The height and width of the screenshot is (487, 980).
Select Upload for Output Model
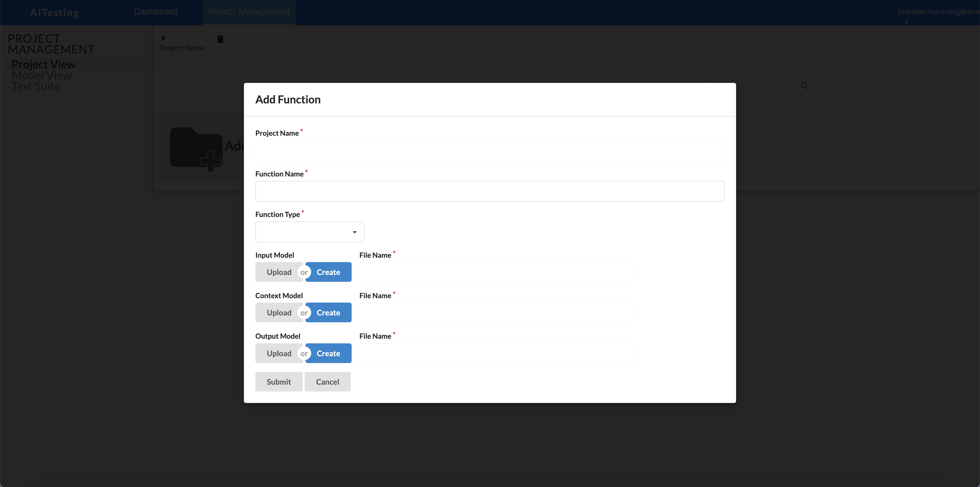[x=278, y=353]
